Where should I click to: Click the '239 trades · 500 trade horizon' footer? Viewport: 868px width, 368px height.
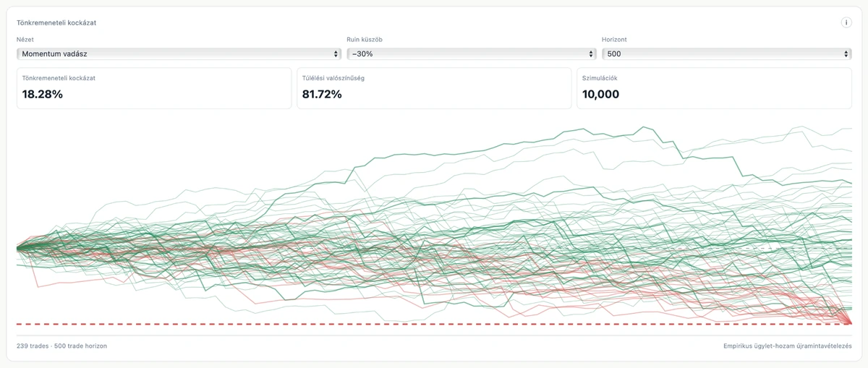(x=61, y=346)
